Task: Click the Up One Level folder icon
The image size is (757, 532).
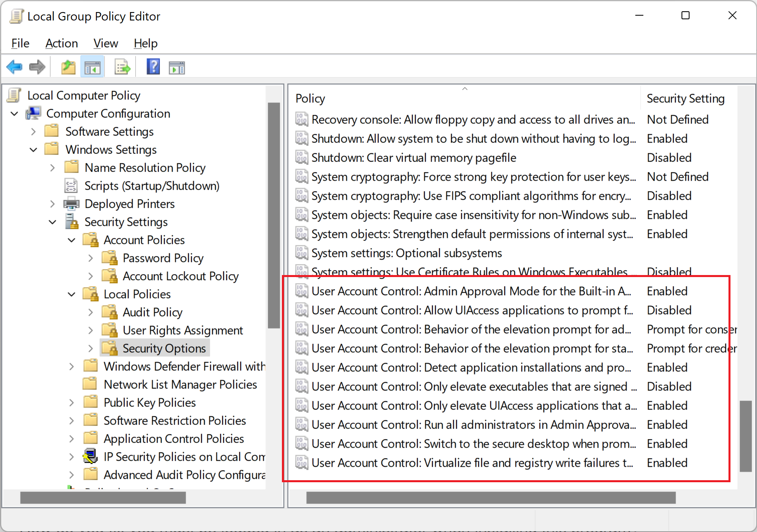Action: click(x=67, y=67)
